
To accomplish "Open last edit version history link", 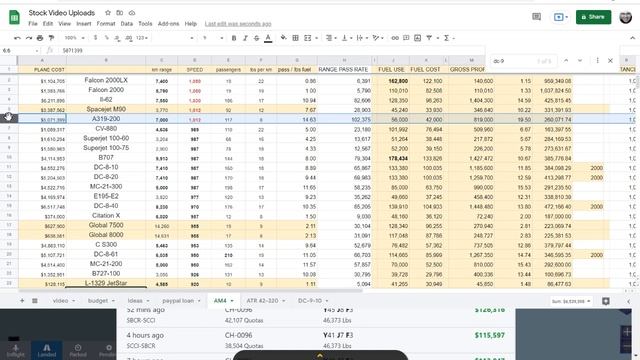I will [x=238, y=24].
